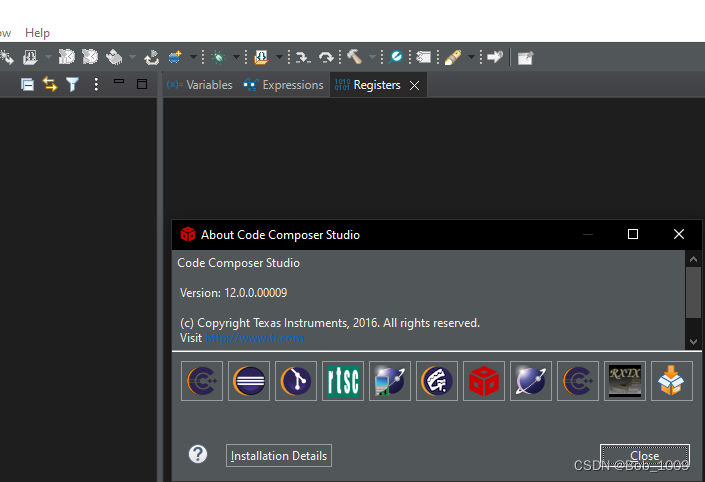Click the folder with blue arrow icon
This screenshot has width=705, height=482.
pyautogui.click(x=261, y=57)
